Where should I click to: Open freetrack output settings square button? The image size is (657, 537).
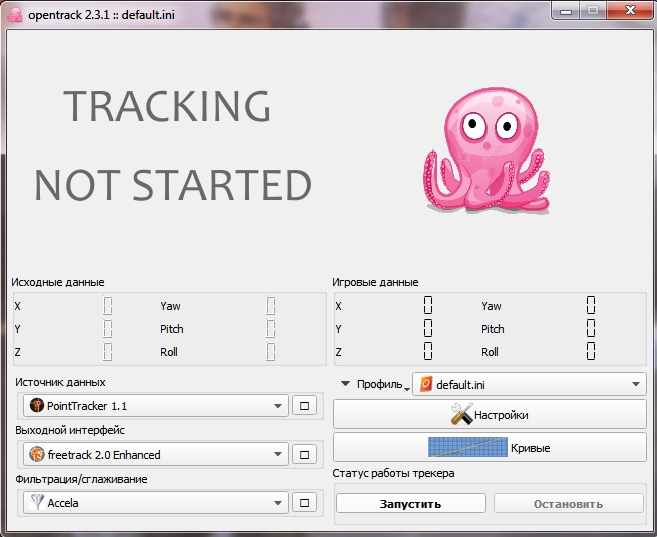(x=305, y=454)
